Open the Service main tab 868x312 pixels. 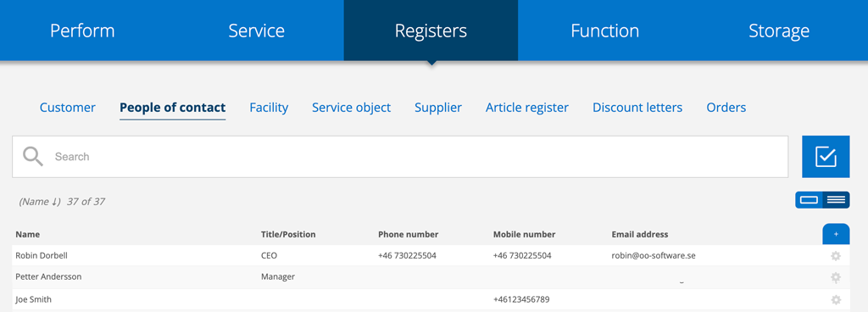click(x=257, y=31)
